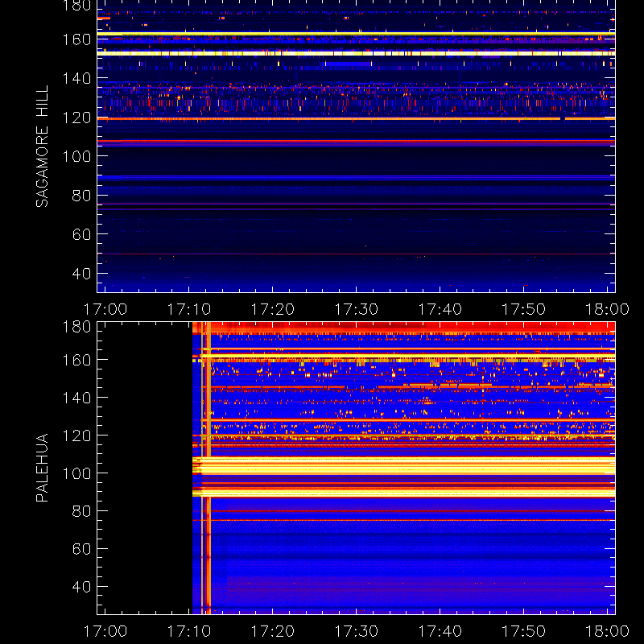This screenshot has width=644, height=644.
Task: Pick the 120 tick label on Palehua plot
Action: click(76, 436)
